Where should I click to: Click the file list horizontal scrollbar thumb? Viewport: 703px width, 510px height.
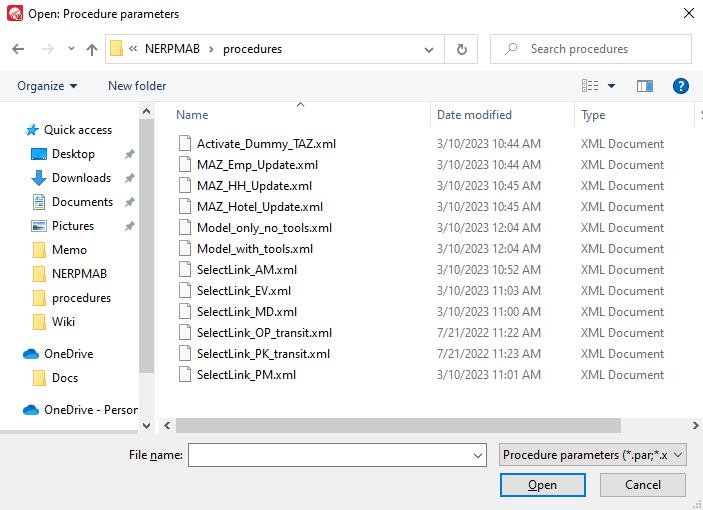(398, 425)
